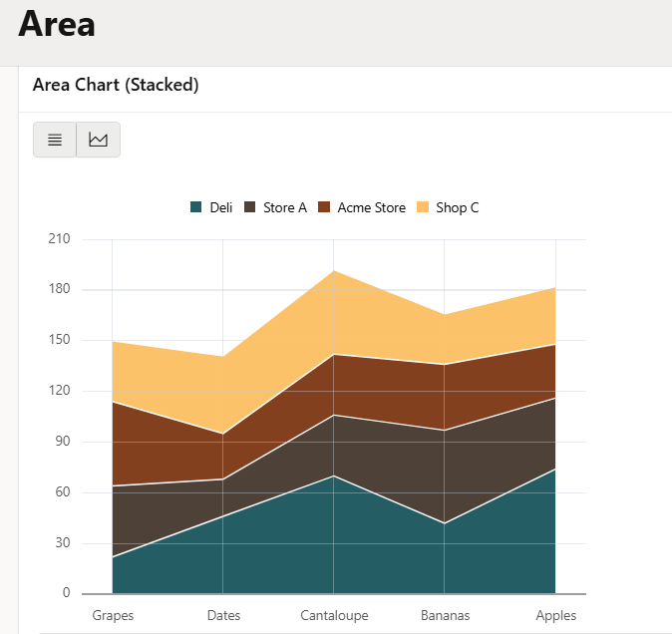
Task: Click the Area Chart (Stacked) region title
Action: tap(116, 85)
